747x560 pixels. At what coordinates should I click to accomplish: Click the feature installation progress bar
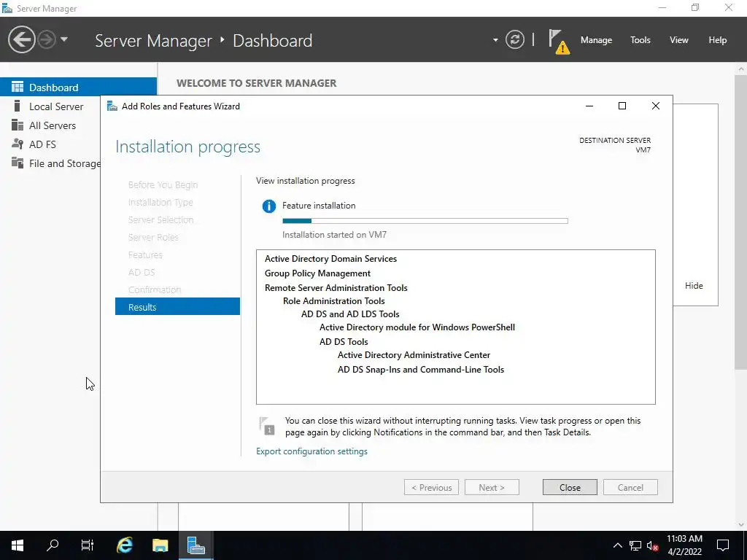pyautogui.click(x=425, y=221)
